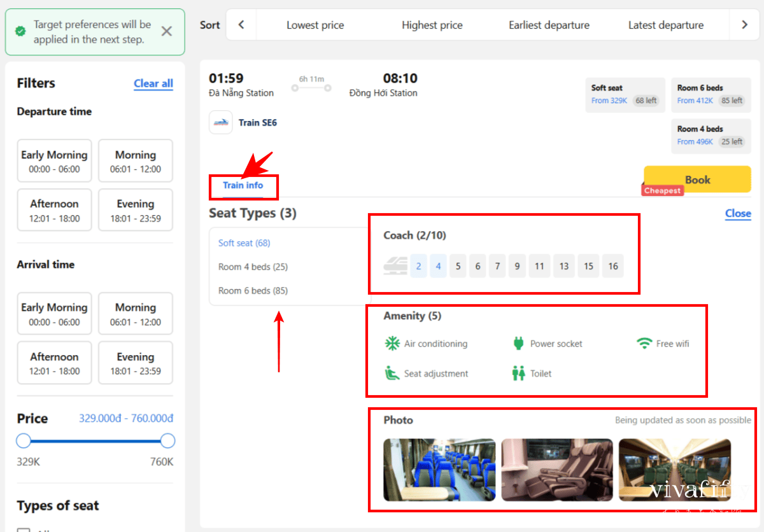Sort by Earliest departure

tap(549, 25)
